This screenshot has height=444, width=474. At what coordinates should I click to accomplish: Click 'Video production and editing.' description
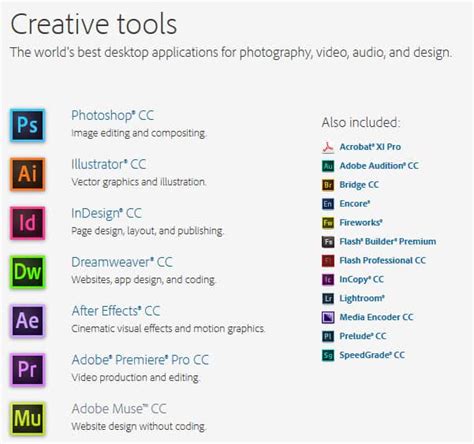(136, 378)
